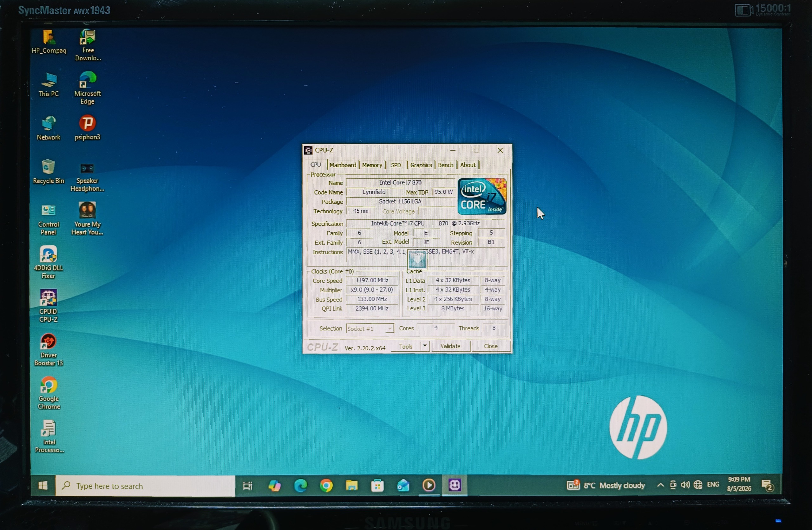The height and width of the screenshot is (530, 812).
Task: Launch Free Download Manager shortcut
Action: click(x=88, y=45)
